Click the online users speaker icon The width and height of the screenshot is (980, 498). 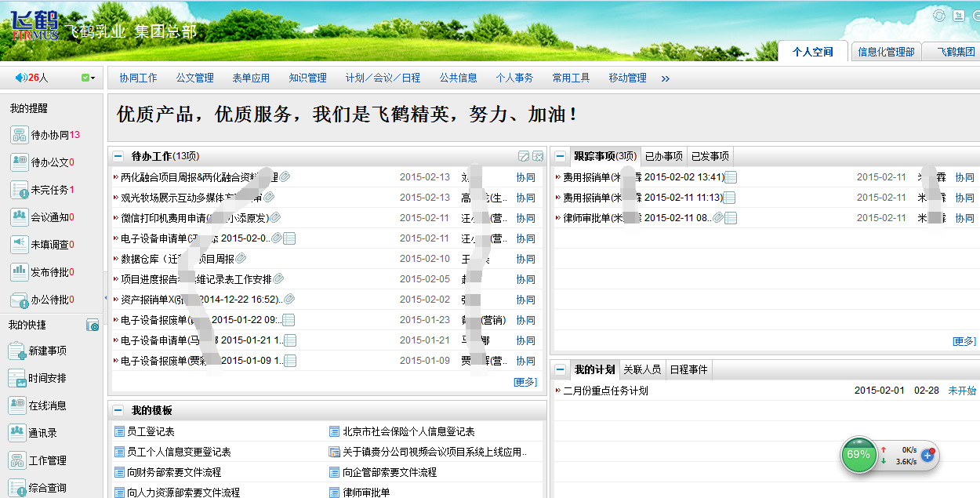(21, 78)
